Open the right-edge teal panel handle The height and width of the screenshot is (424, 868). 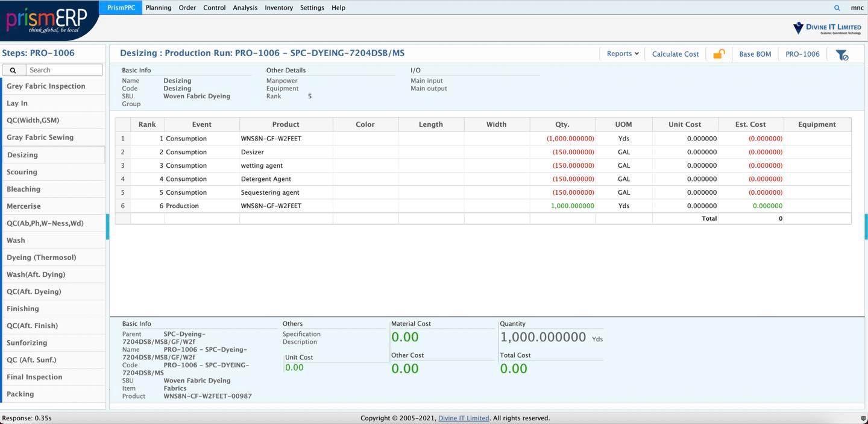[866, 227]
